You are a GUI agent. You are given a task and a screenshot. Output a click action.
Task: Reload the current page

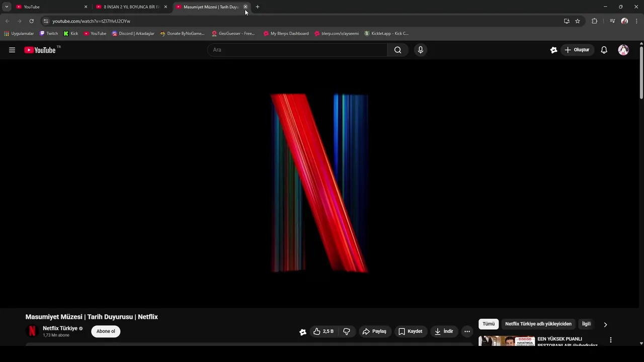(31, 21)
